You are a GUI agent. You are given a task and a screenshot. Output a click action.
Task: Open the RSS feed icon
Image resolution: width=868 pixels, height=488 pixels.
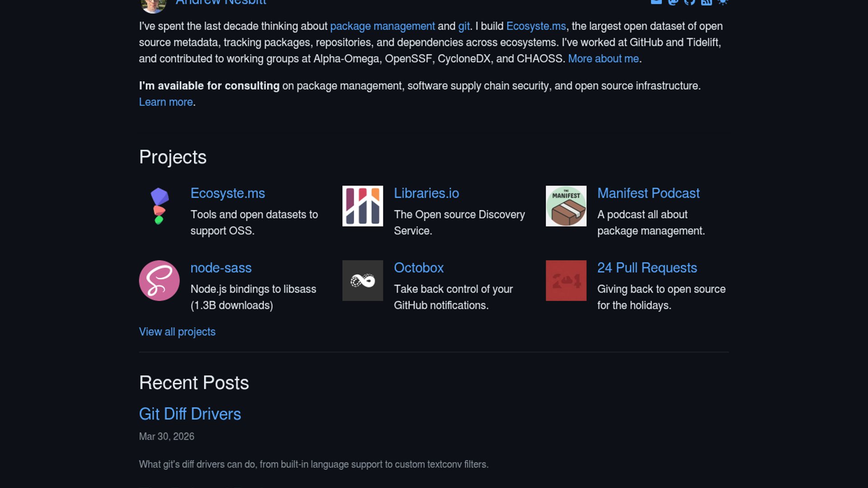(706, 2)
